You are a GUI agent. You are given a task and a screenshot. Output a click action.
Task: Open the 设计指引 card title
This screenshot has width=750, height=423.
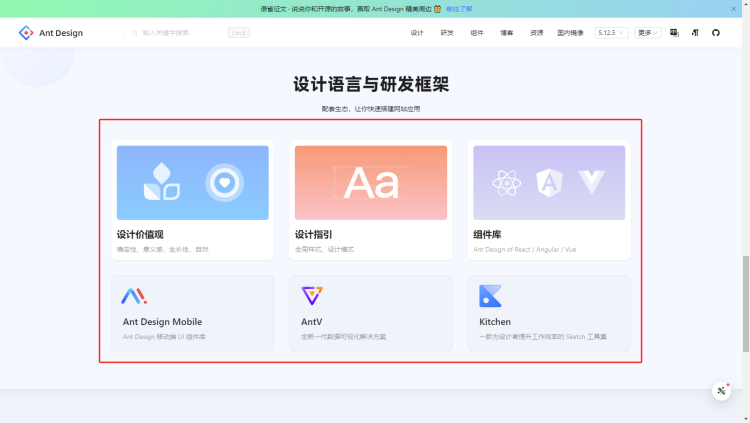pos(313,234)
